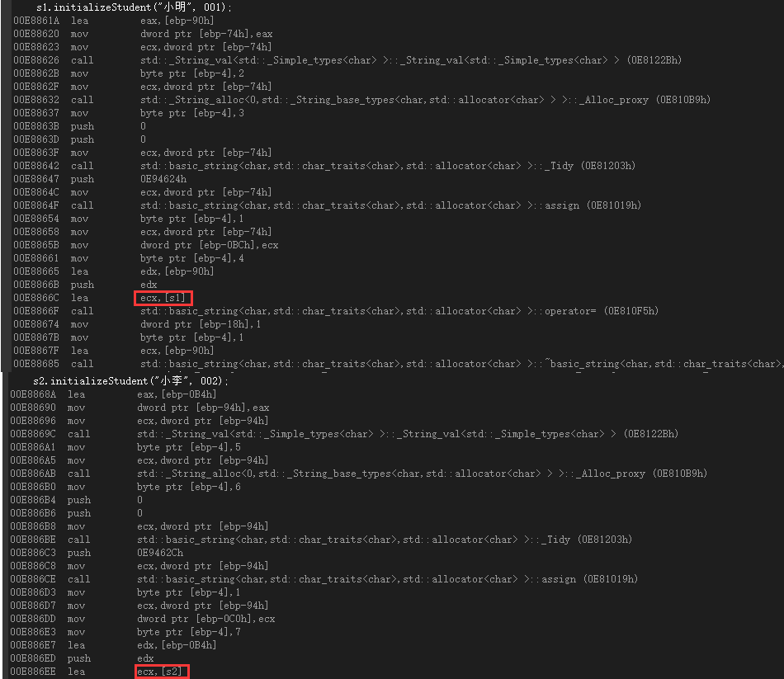784x679 pixels.
Task: Click the assign call at address 00E8864F
Action: pos(327,205)
